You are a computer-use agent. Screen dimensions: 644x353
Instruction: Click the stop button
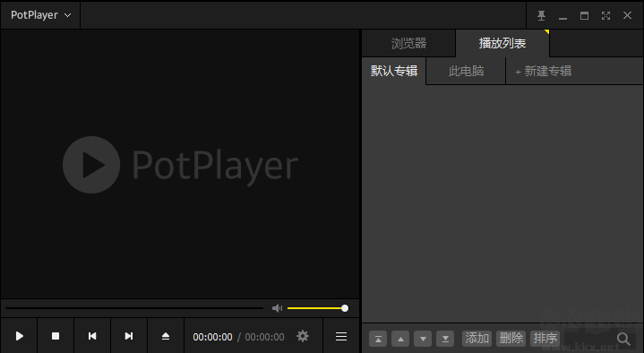click(x=56, y=336)
